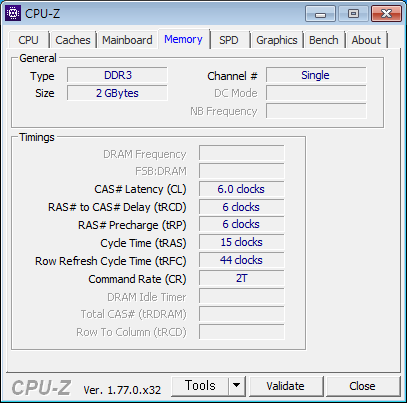Open the Mainboard tab
The height and width of the screenshot is (403, 407).
click(x=127, y=40)
